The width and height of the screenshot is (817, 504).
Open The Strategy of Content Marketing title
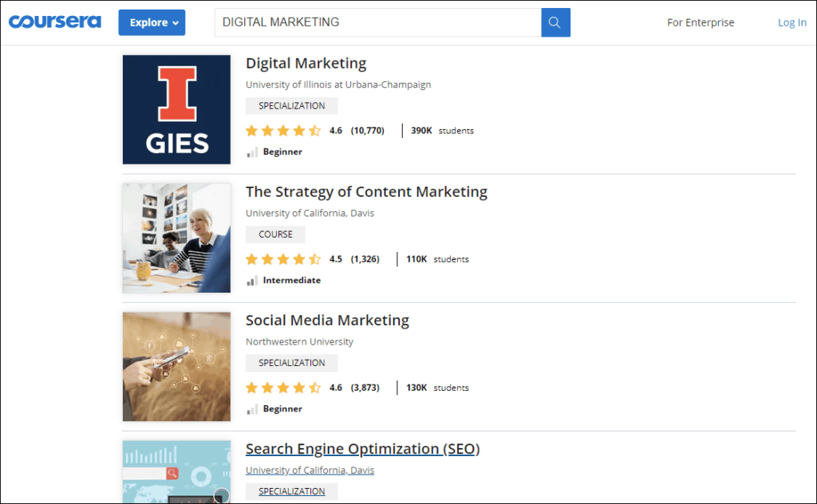pyautogui.click(x=366, y=191)
